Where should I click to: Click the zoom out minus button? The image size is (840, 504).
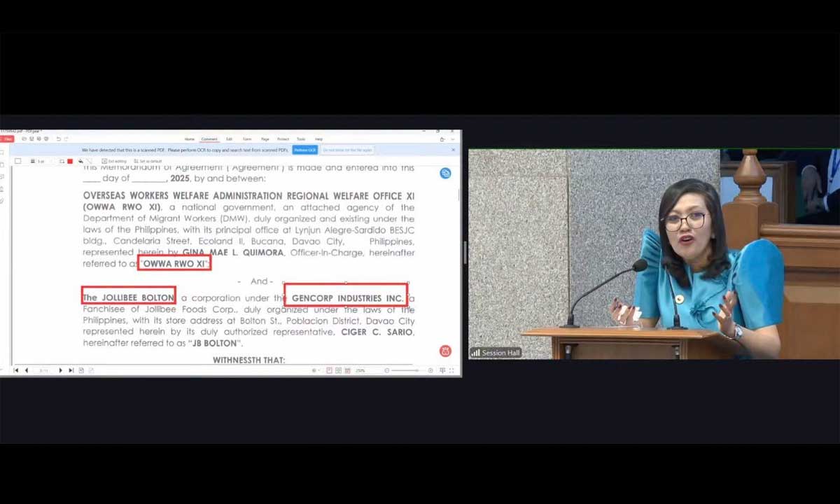click(x=387, y=370)
